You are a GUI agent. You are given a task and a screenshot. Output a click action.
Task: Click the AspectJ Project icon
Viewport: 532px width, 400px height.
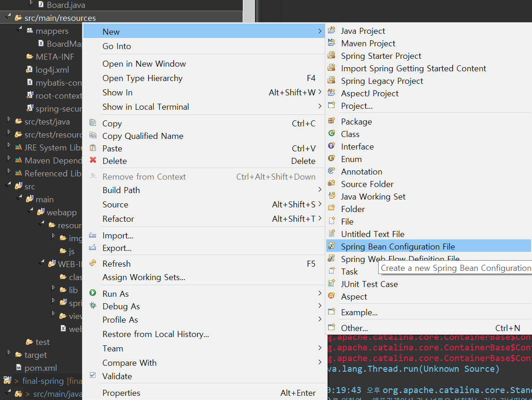(331, 93)
